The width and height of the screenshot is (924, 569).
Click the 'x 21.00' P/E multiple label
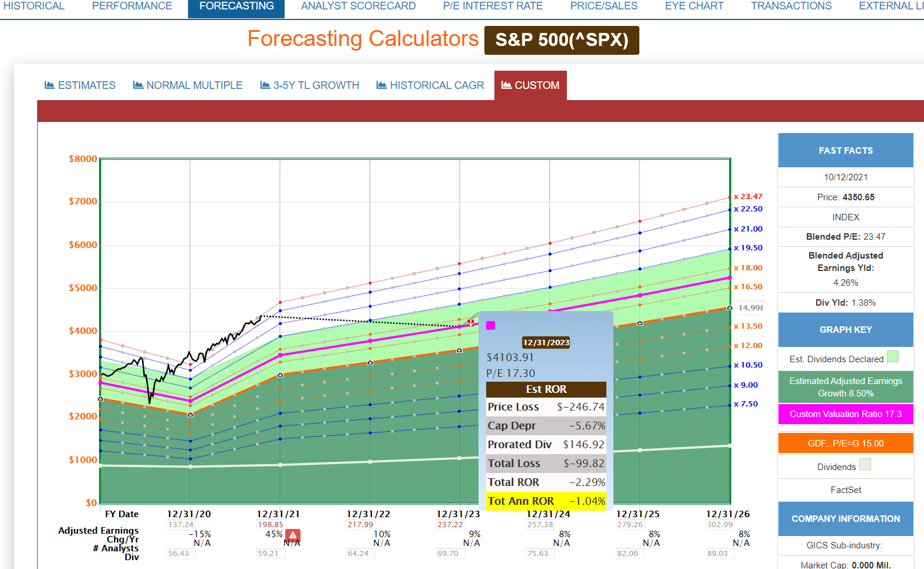(x=748, y=229)
